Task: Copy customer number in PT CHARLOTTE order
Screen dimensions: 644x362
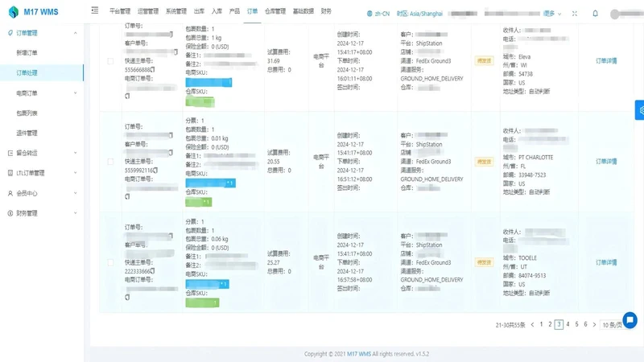Action: [171, 153]
